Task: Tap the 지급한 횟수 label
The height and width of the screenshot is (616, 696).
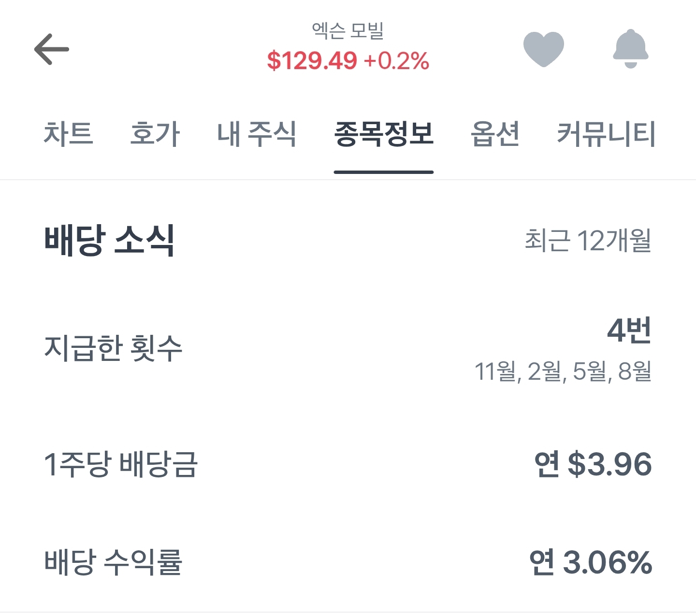Action: (x=113, y=348)
